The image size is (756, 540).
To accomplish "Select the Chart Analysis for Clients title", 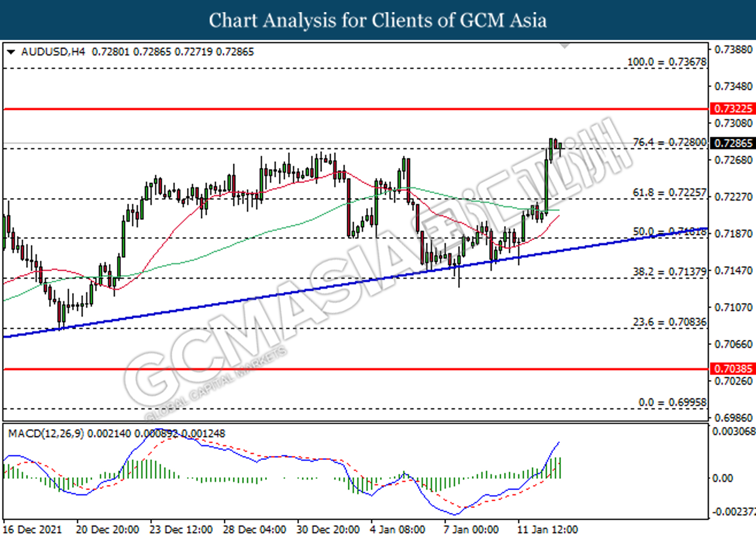I will coord(378,20).
